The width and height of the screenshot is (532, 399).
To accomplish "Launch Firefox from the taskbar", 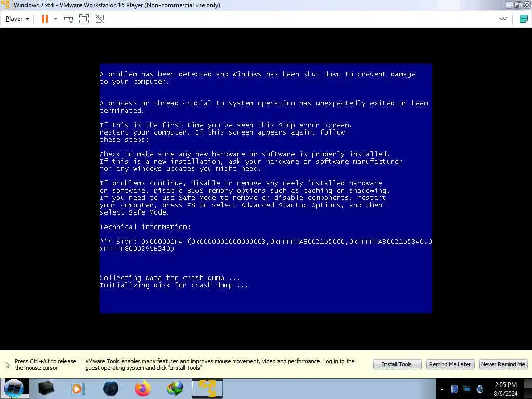I will (142, 389).
